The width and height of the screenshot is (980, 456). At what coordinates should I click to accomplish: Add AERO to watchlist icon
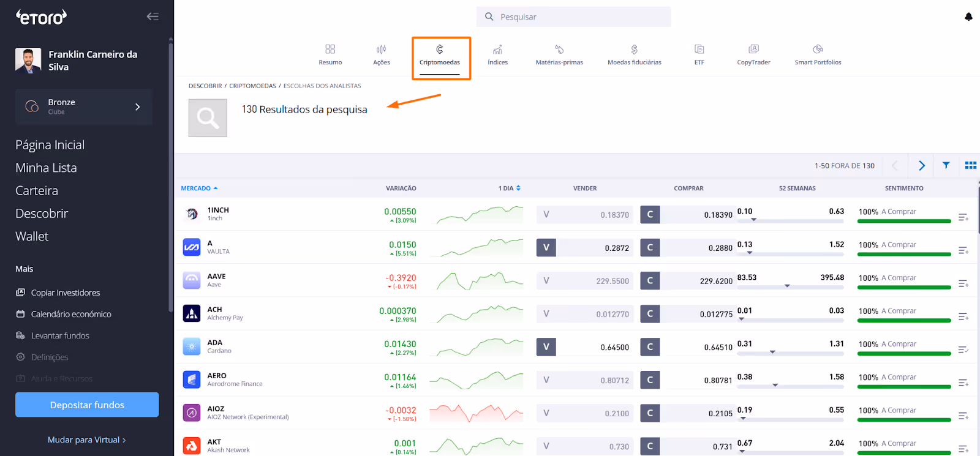963,383
